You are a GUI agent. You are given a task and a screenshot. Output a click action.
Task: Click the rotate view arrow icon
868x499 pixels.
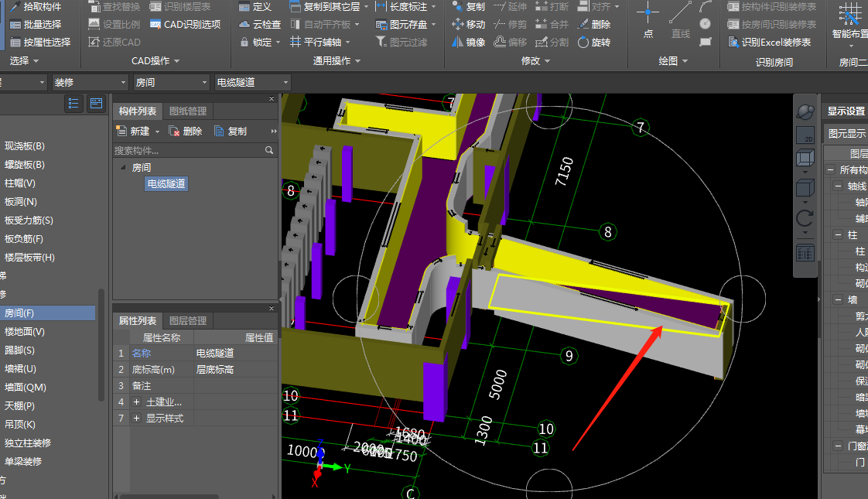click(805, 218)
